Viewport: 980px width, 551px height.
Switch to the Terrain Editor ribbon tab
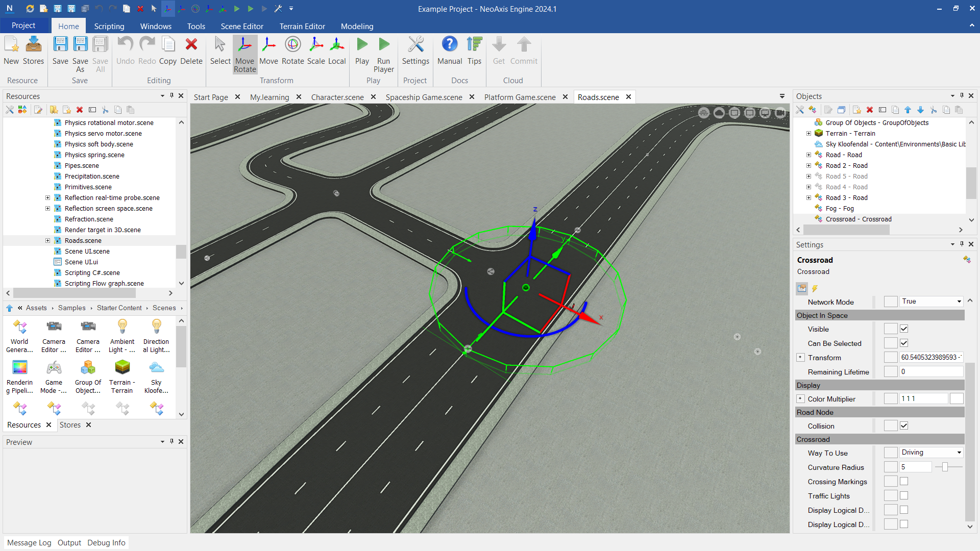[x=302, y=26]
